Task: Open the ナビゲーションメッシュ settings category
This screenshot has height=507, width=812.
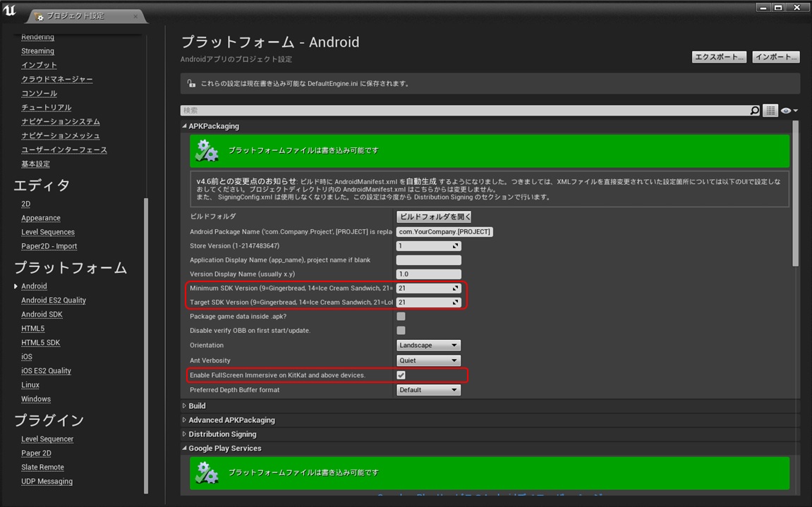Action: pos(61,135)
